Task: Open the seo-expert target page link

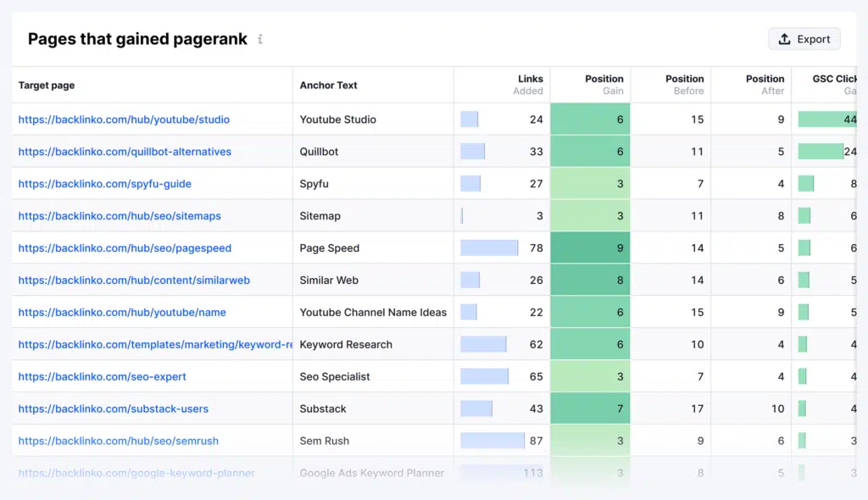Action: click(102, 376)
